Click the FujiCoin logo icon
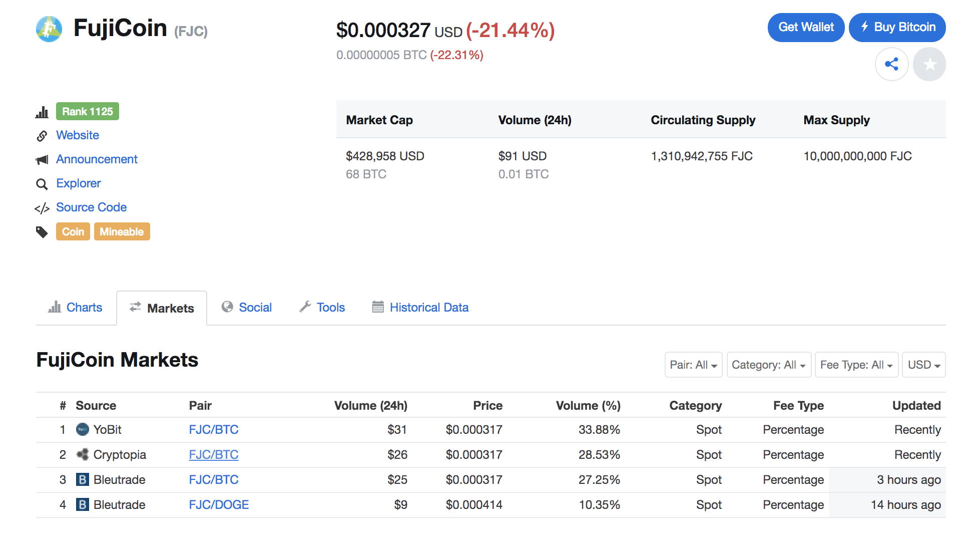980x548 pixels. tap(49, 29)
